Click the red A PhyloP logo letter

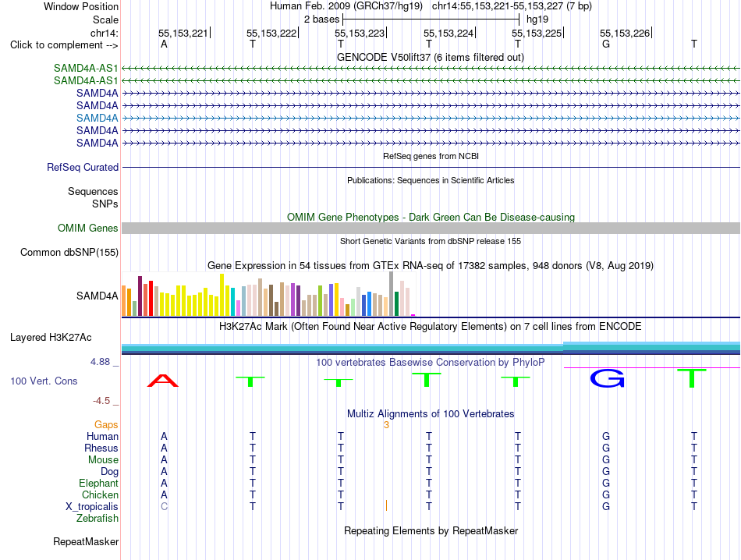pos(163,381)
